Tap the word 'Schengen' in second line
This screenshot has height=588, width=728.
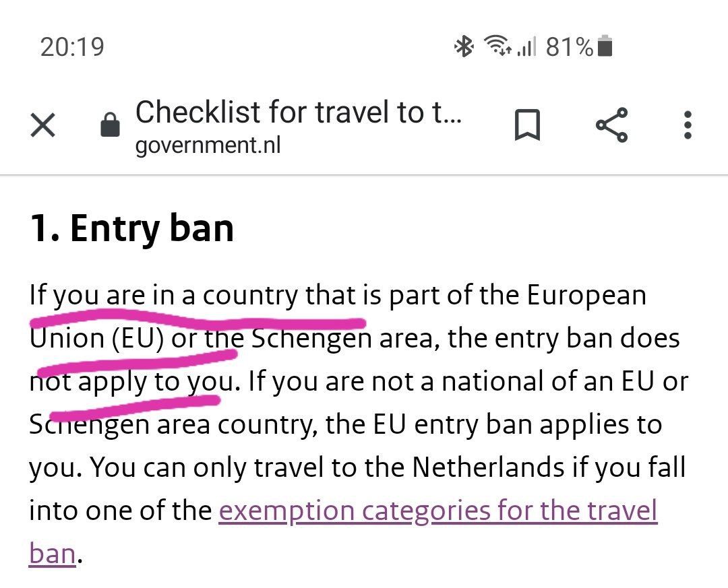[x=311, y=338]
